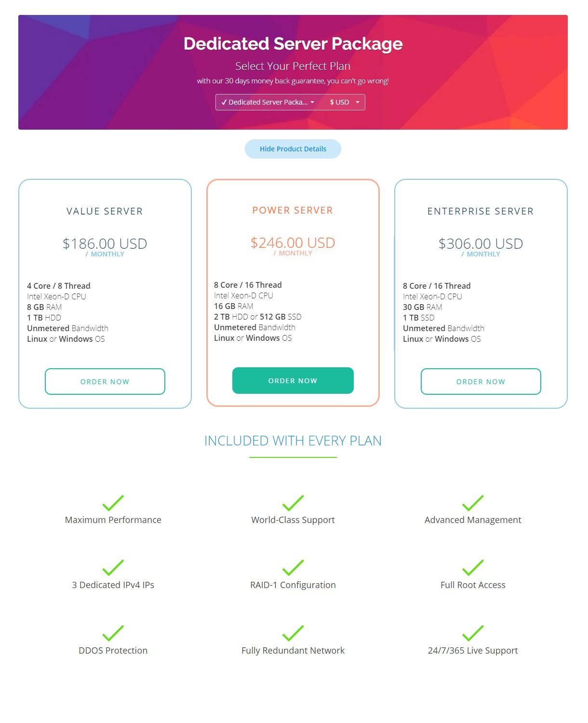Click the Enterprise Server plan heading

tap(481, 211)
